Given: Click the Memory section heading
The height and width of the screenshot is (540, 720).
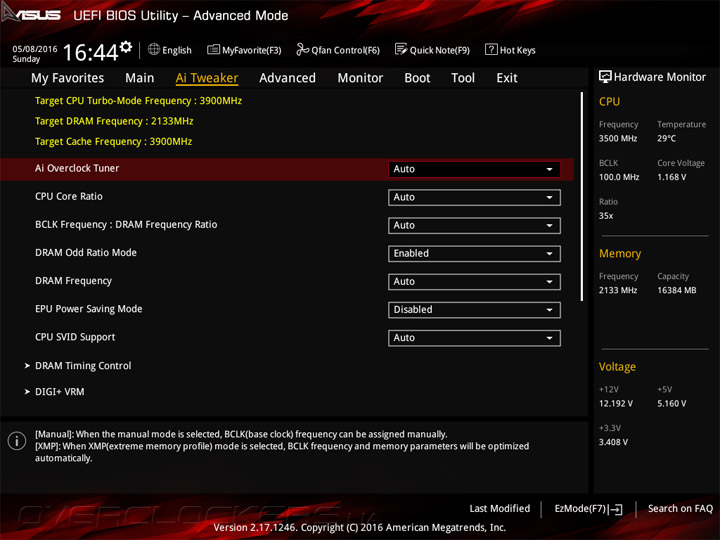Looking at the screenshot, I should [x=620, y=253].
